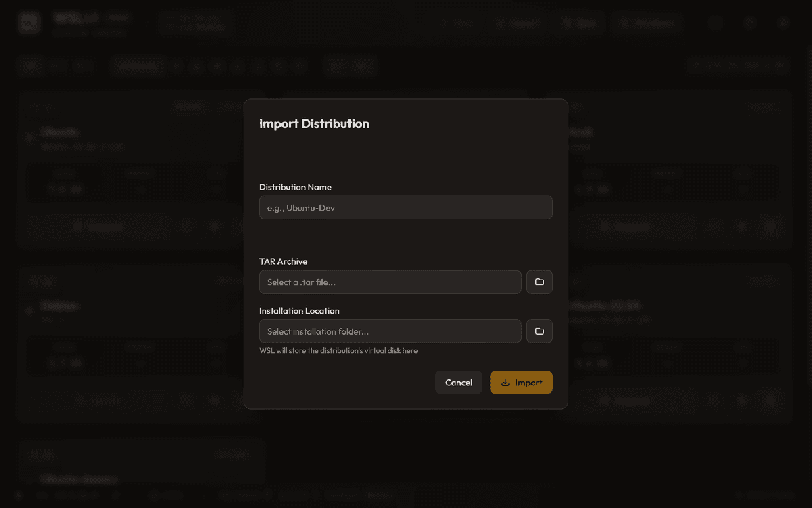
Task: Click the WSL Manager logo icon top-left
Action: tap(28, 22)
